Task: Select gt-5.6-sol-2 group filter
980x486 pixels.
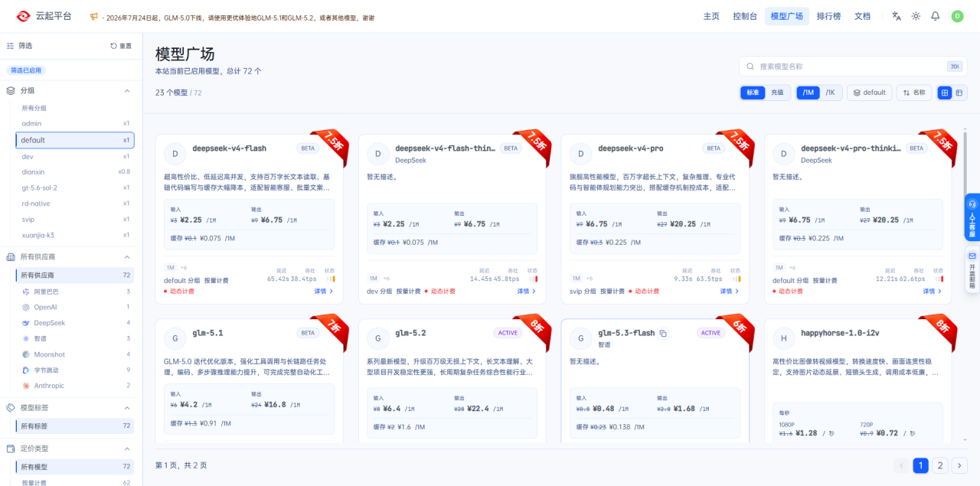Action: [x=75, y=188]
